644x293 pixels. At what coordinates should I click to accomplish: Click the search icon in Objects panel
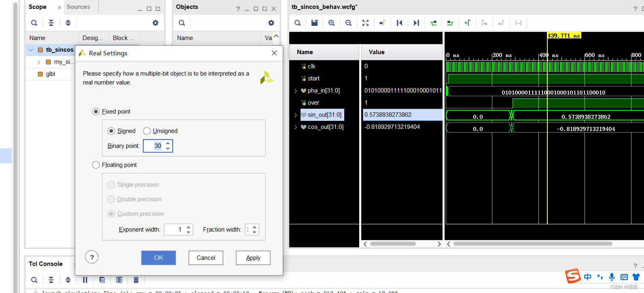point(182,23)
